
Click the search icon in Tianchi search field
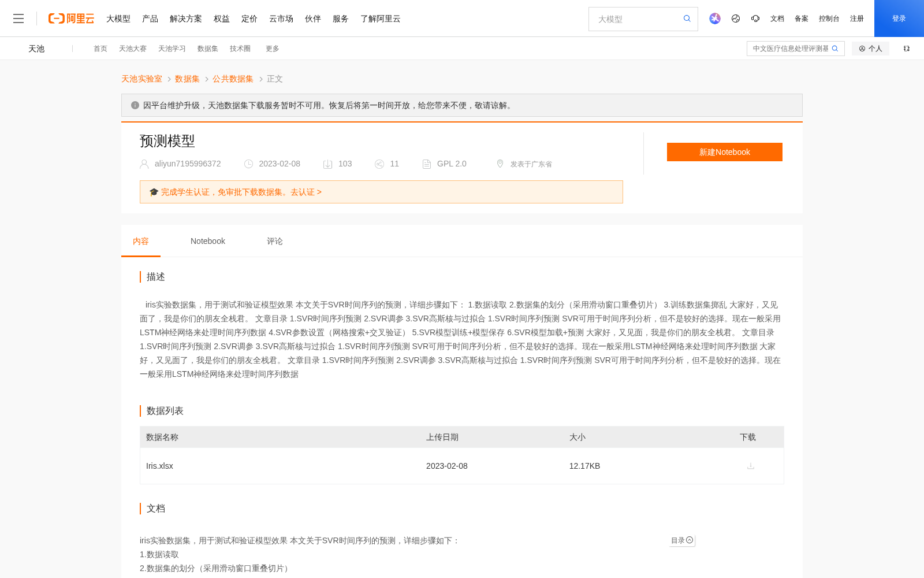pyautogui.click(x=835, y=49)
